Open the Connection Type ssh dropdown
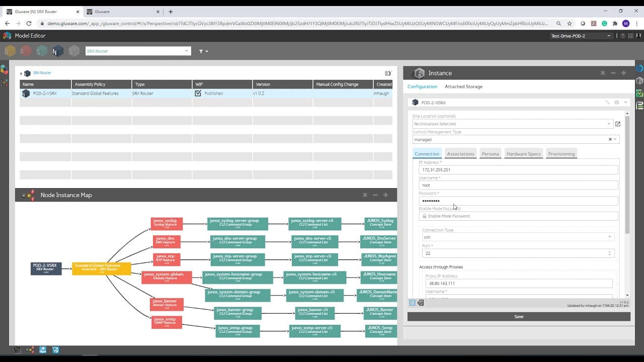 coord(518,237)
